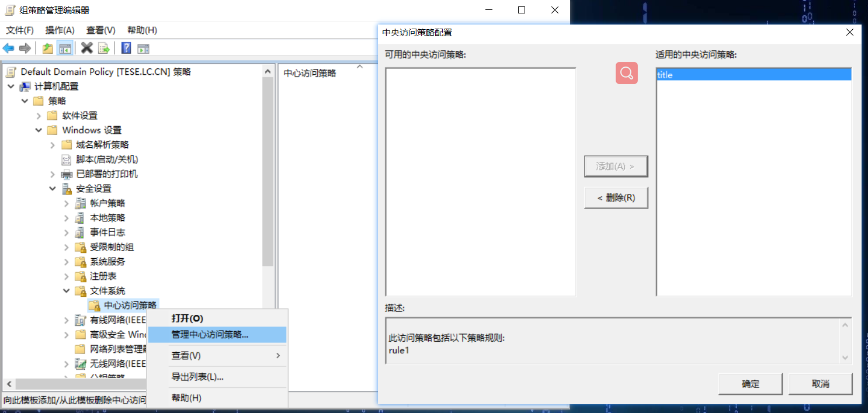Click the 确定 button
Image resolution: width=868 pixels, height=413 pixels.
click(750, 384)
